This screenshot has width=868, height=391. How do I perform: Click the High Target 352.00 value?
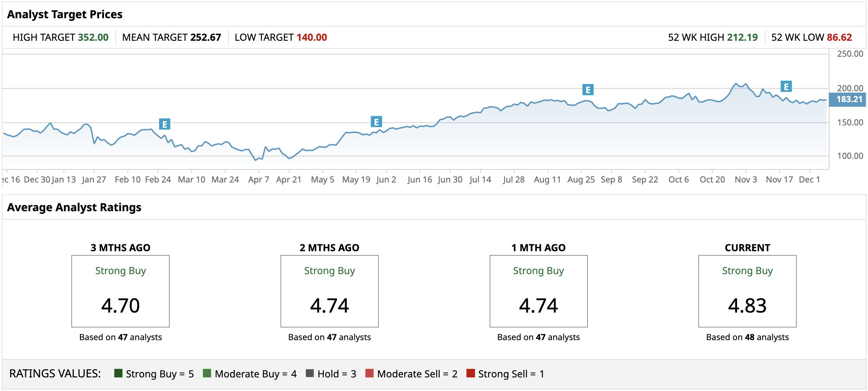pos(93,37)
